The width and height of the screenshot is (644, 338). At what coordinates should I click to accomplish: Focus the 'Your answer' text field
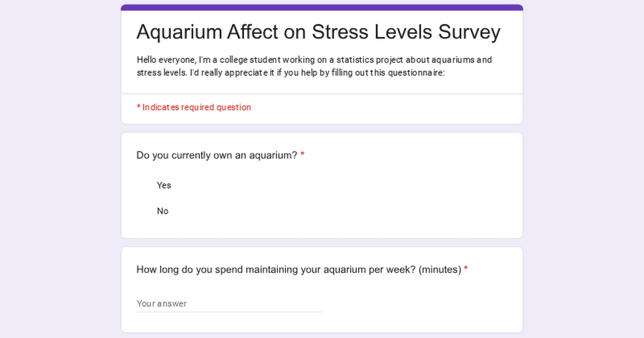pyautogui.click(x=229, y=304)
